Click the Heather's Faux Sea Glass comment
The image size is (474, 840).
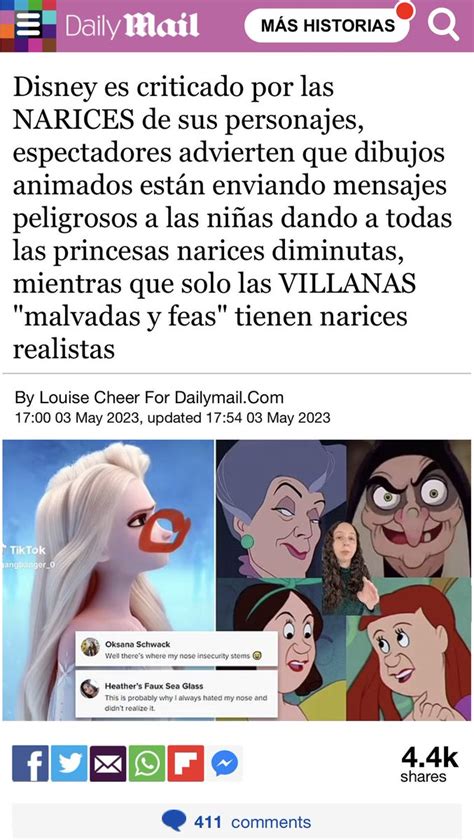click(176, 696)
